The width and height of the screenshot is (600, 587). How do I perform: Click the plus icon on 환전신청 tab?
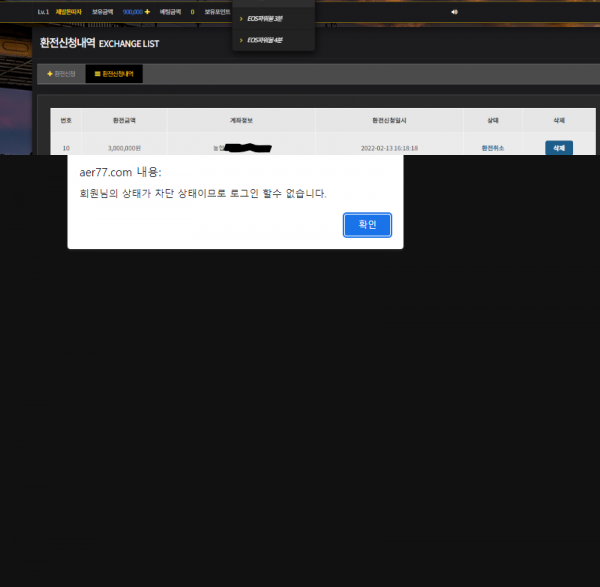50,74
